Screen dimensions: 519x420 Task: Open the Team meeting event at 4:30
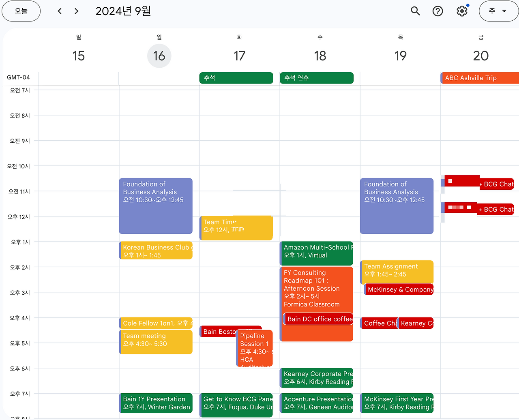tap(155, 342)
